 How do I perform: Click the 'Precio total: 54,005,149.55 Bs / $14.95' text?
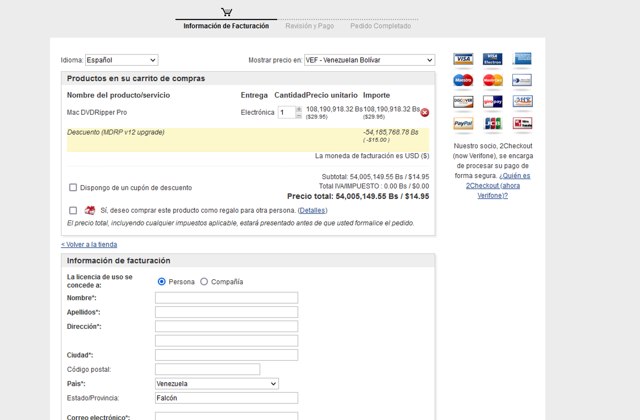[358, 196]
